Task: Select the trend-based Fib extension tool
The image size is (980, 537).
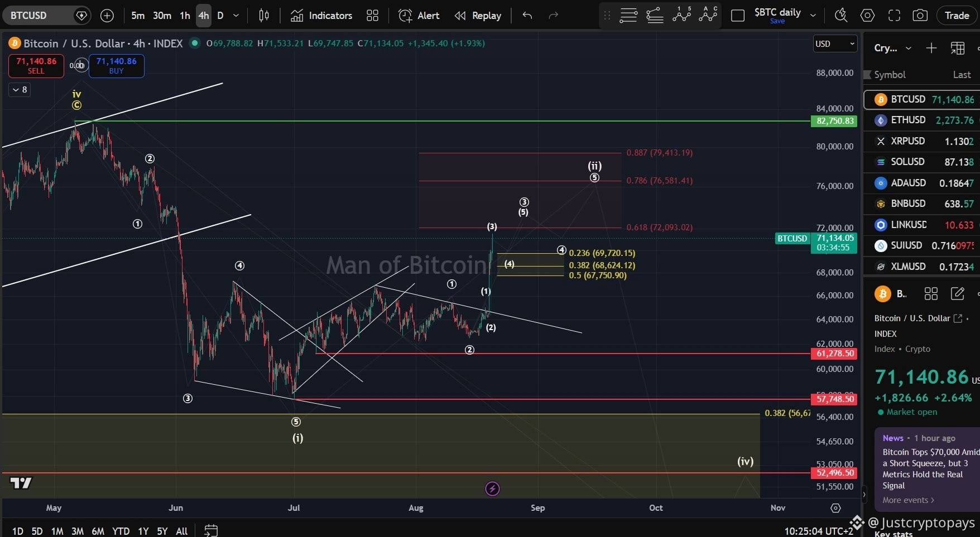Action: click(655, 16)
